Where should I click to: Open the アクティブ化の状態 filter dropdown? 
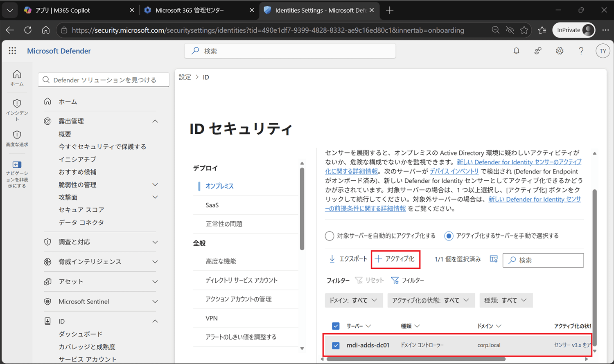[431, 300]
